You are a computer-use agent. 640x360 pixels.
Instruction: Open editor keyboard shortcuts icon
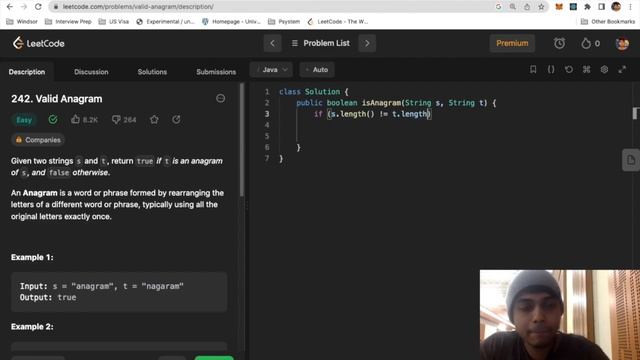click(x=587, y=69)
